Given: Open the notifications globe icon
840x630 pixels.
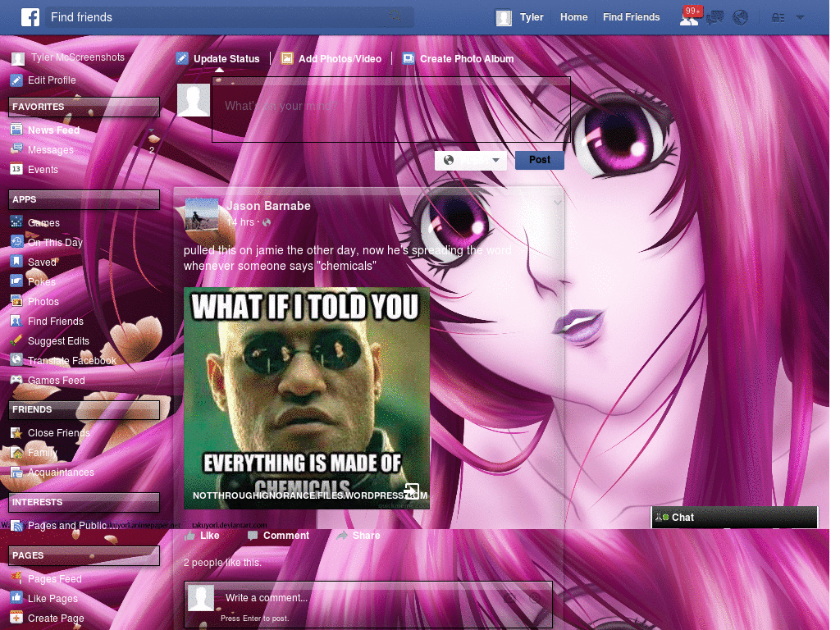Looking at the screenshot, I should [741, 18].
